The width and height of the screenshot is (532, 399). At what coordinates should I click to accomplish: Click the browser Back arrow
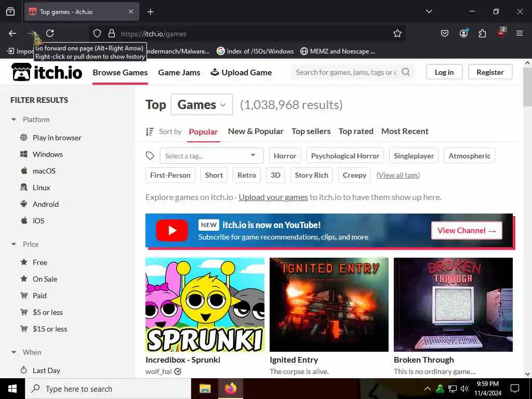click(x=12, y=33)
